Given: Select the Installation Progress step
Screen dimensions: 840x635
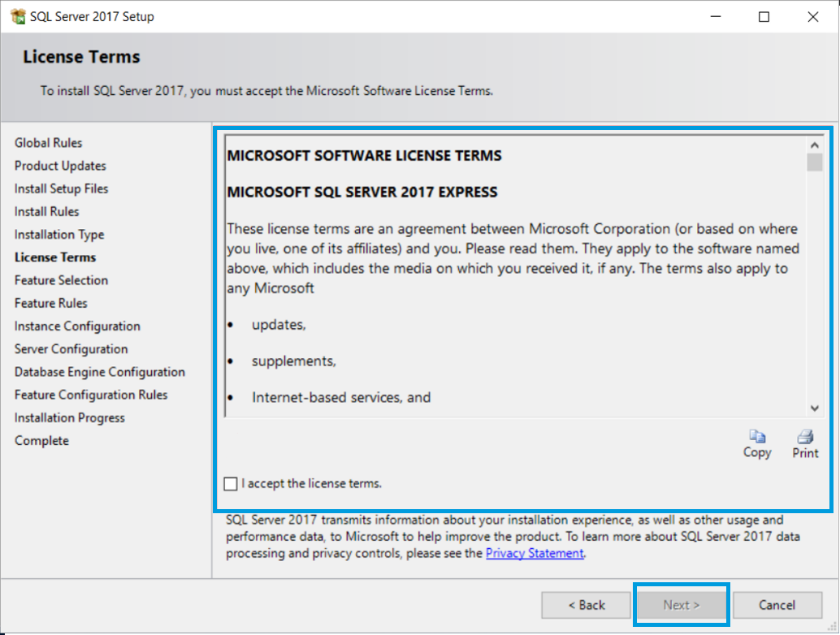Looking at the screenshot, I should (x=70, y=418).
